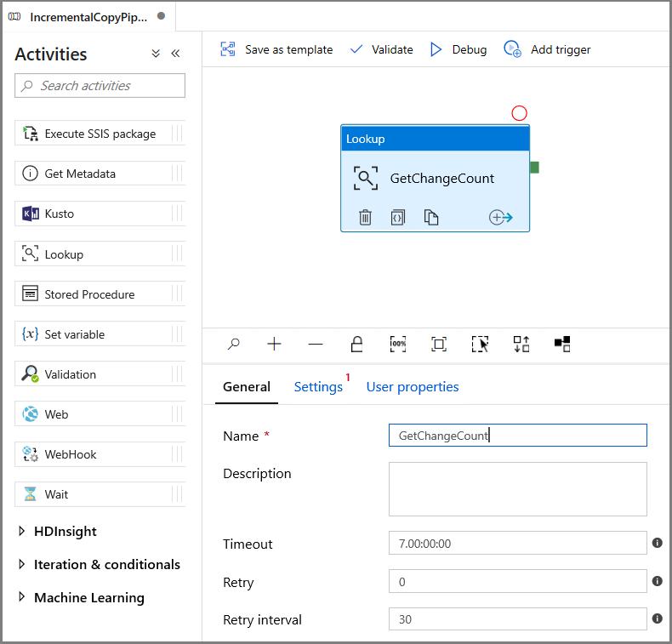Zoom out on canvas with minus icon
The height and width of the screenshot is (644, 672).
(315, 344)
